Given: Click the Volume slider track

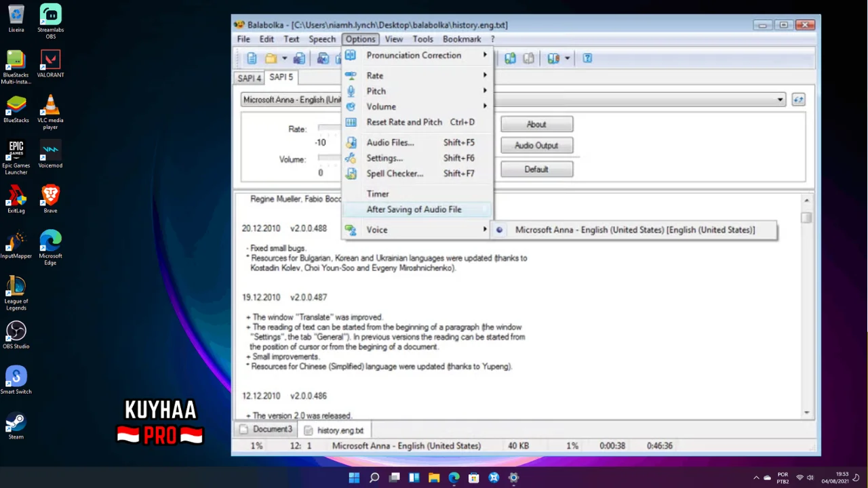Looking at the screenshot, I should click(x=330, y=159).
